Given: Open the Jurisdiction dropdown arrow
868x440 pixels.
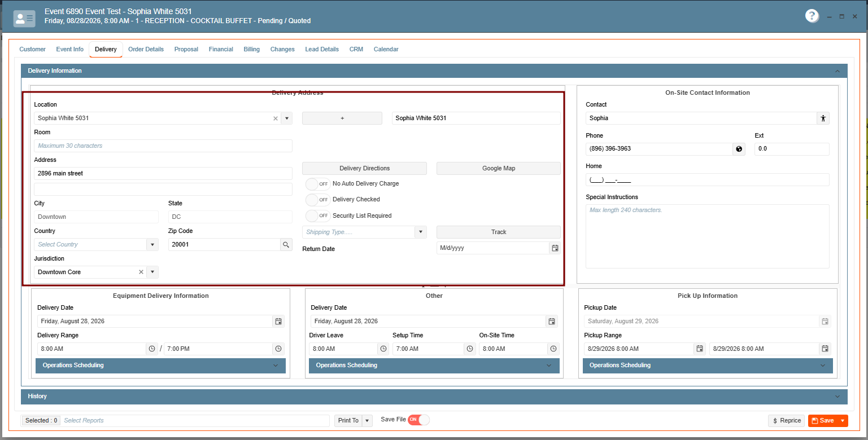Looking at the screenshot, I should 152,272.
